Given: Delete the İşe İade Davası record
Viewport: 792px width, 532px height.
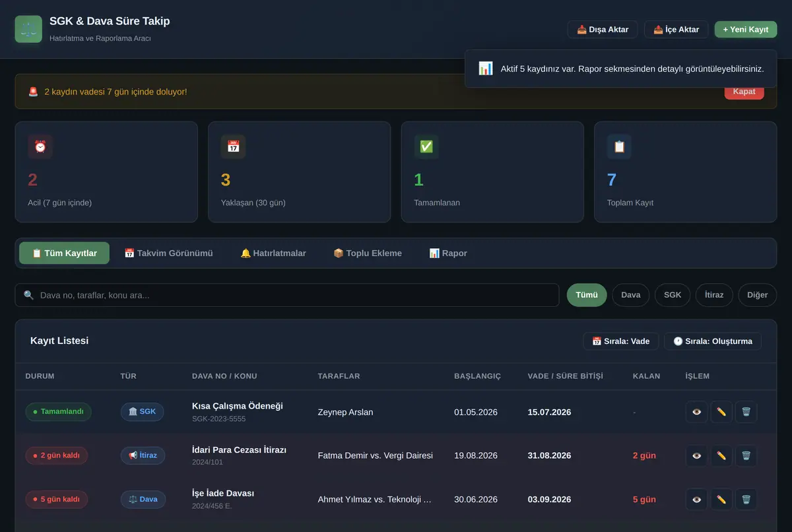Looking at the screenshot, I should [x=746, y=499].
